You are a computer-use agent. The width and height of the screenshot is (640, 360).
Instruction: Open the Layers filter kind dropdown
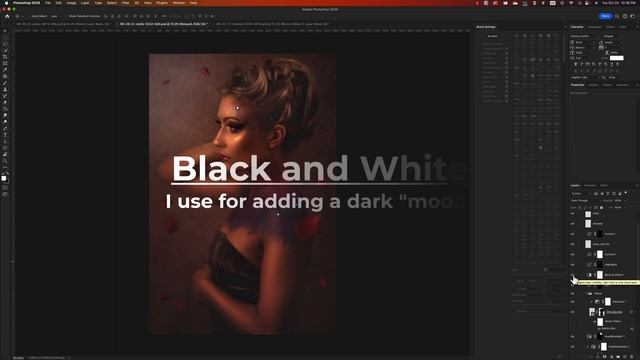coord(581,193)
